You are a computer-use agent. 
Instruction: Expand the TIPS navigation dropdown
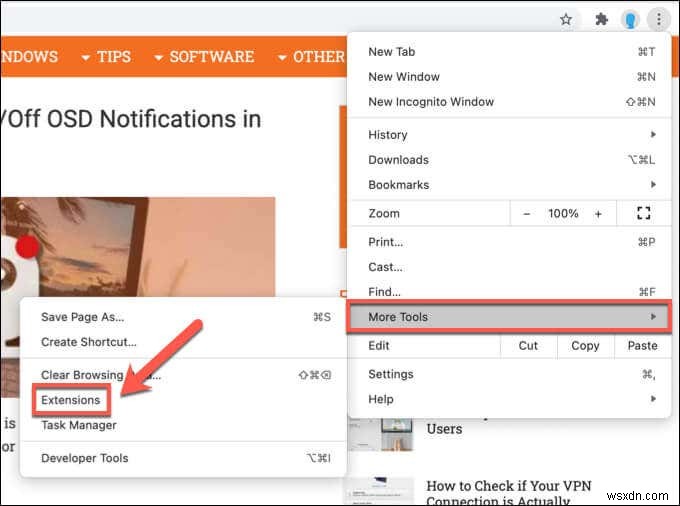tap(106, 57)
